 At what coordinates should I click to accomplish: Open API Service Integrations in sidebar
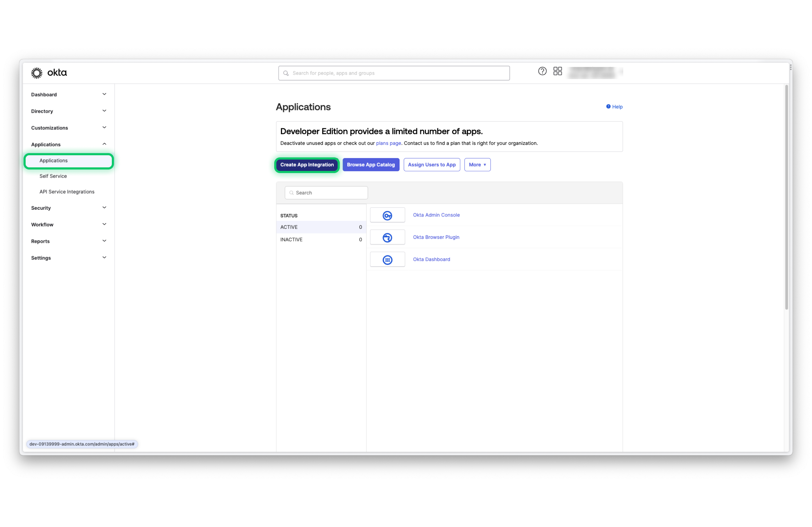67,192
